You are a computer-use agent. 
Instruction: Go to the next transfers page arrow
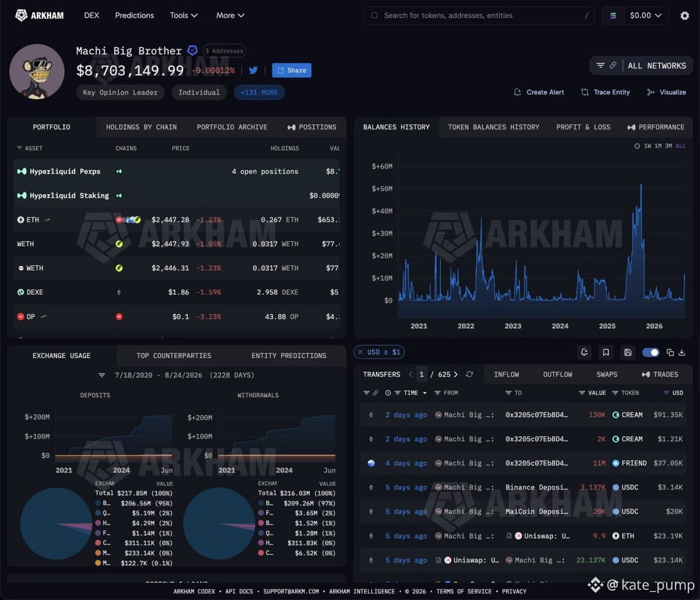(456, 374)
